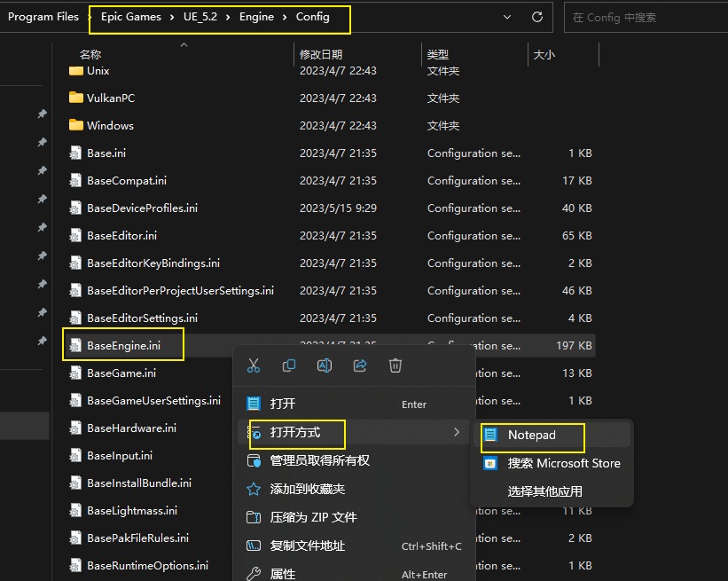Click the BaseGame.ini file icon
Viewport: 728px width, 581px height.
coord(75,373)
